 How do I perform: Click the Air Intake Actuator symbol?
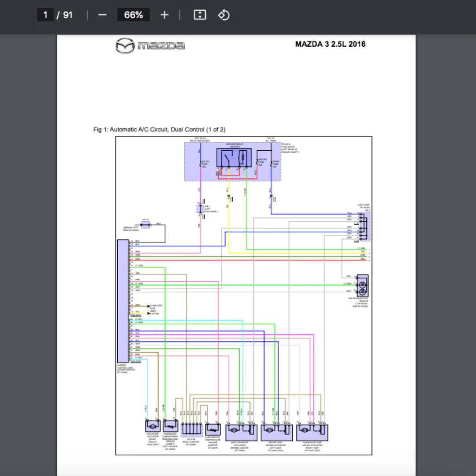coord(152,426)
